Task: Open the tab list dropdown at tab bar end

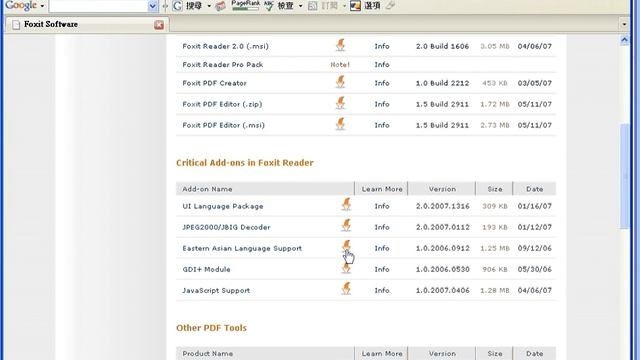Action: (x=624, y=24)
